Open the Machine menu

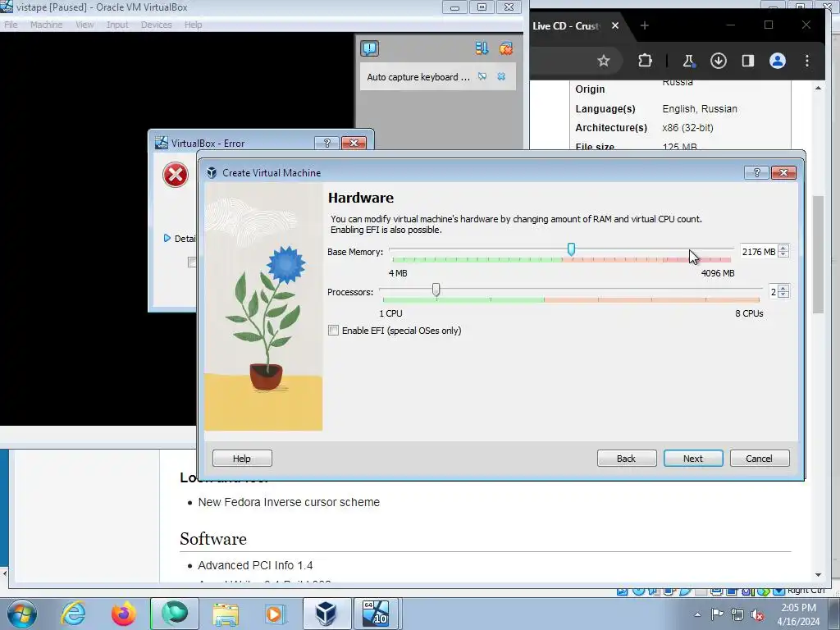point(46,25)
